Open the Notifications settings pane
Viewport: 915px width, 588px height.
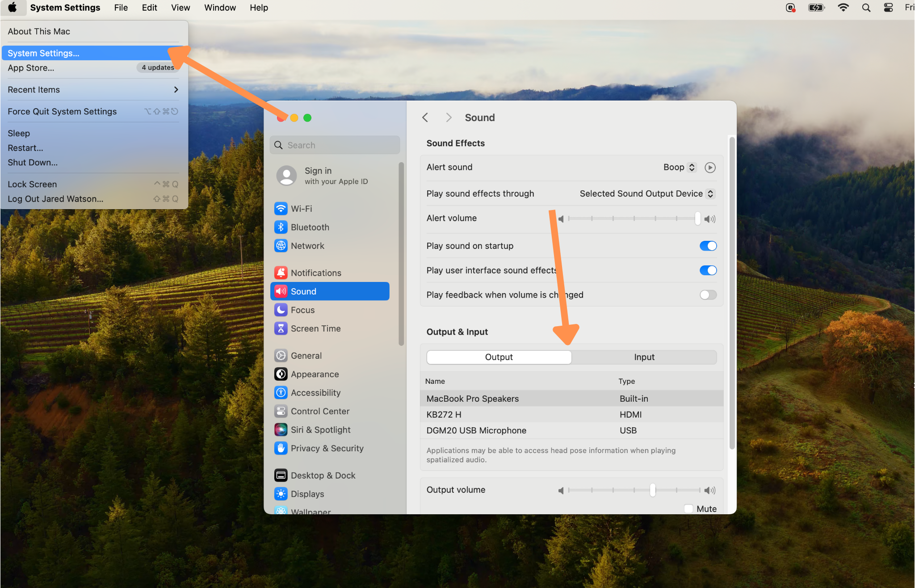tap(330, 273)
